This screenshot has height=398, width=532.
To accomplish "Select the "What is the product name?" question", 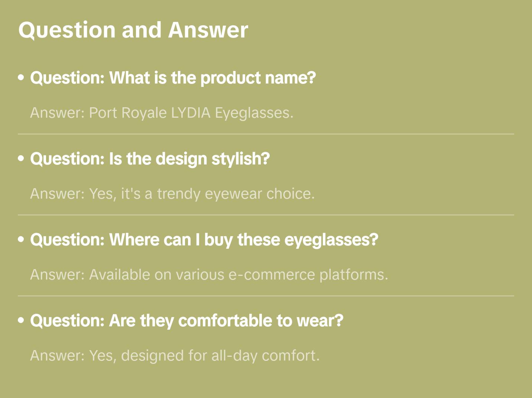I will [x=173, y=78].
